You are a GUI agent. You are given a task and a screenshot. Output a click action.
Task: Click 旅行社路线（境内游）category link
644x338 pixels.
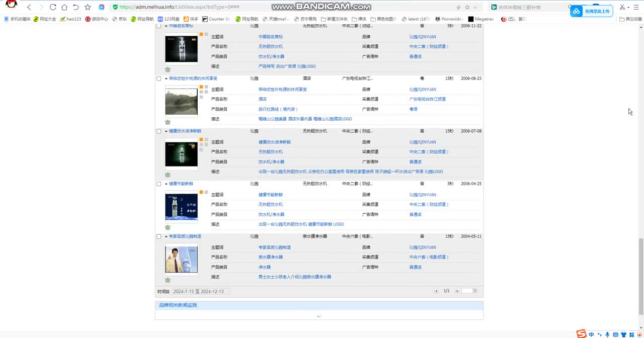[x=278, y=109]
